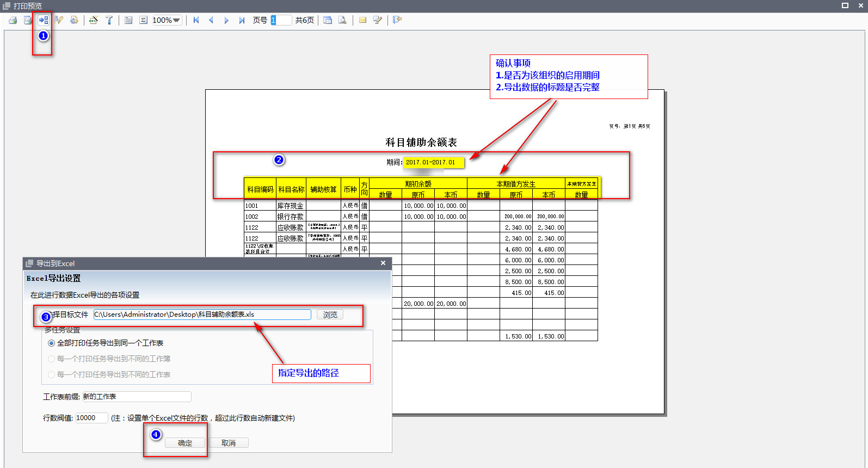Go to the previous page
Screen dimensions: 868x468
[211, 20]
